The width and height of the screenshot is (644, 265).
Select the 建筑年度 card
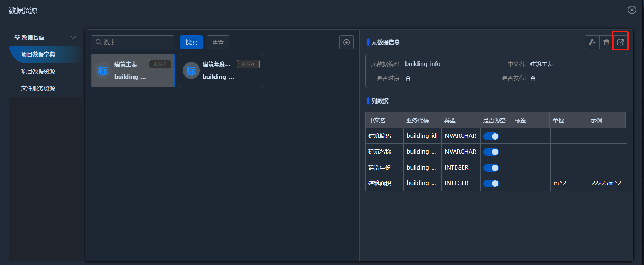click(x=221, y=70)
